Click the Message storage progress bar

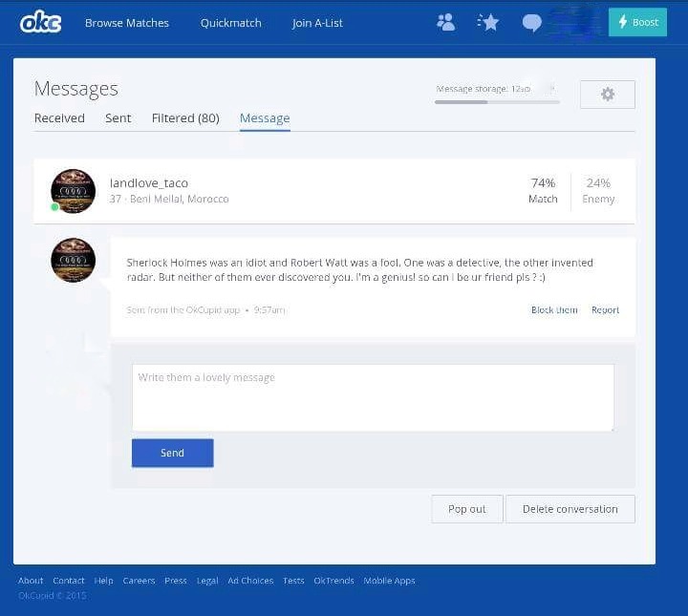(x=497, y=102)
